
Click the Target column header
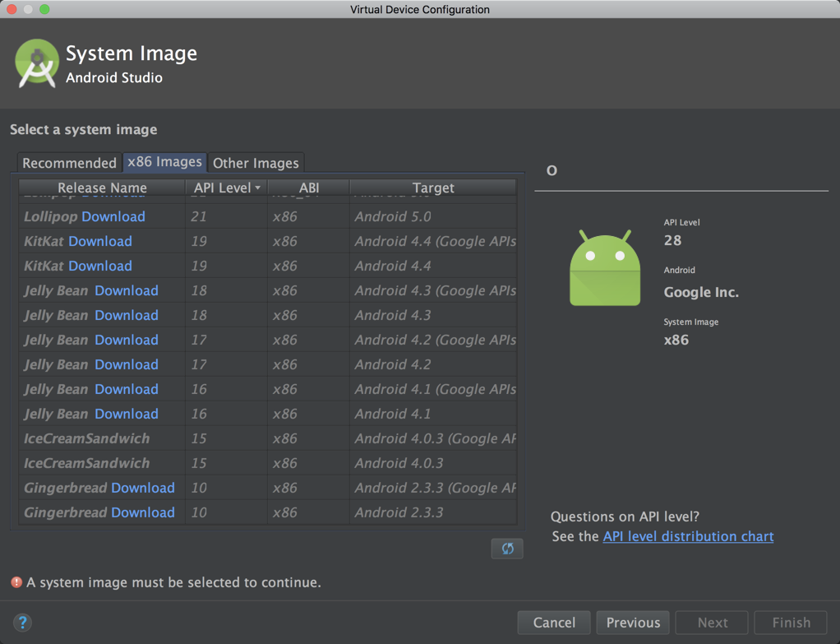tap(433, 188)
